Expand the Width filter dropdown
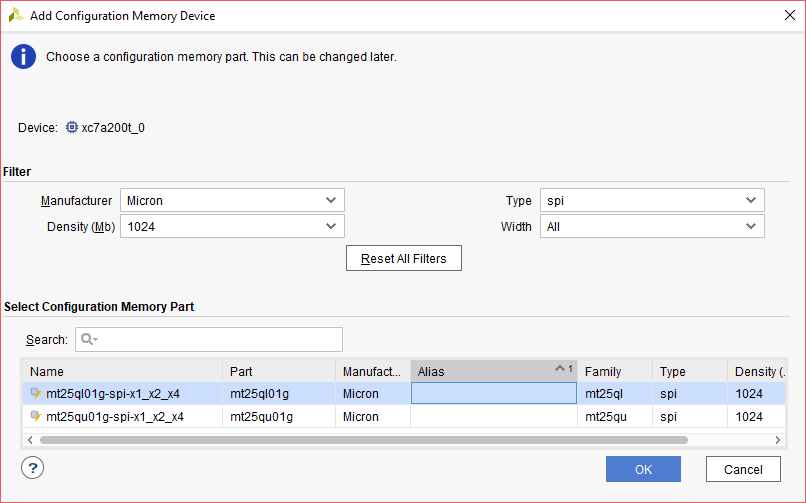 652,227
